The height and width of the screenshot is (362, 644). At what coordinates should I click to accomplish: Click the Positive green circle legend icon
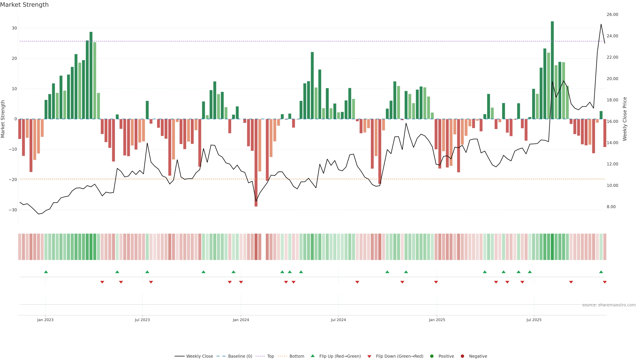[x=432, y=356]
